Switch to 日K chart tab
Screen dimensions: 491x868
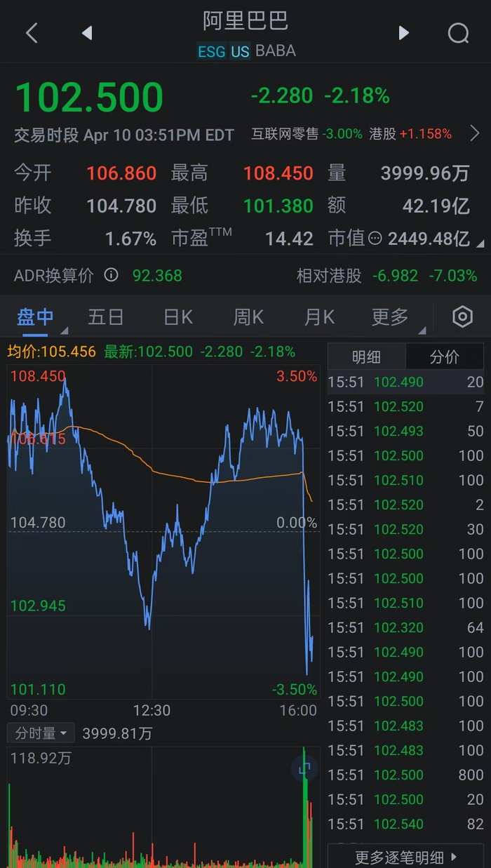tap(177, 317)
